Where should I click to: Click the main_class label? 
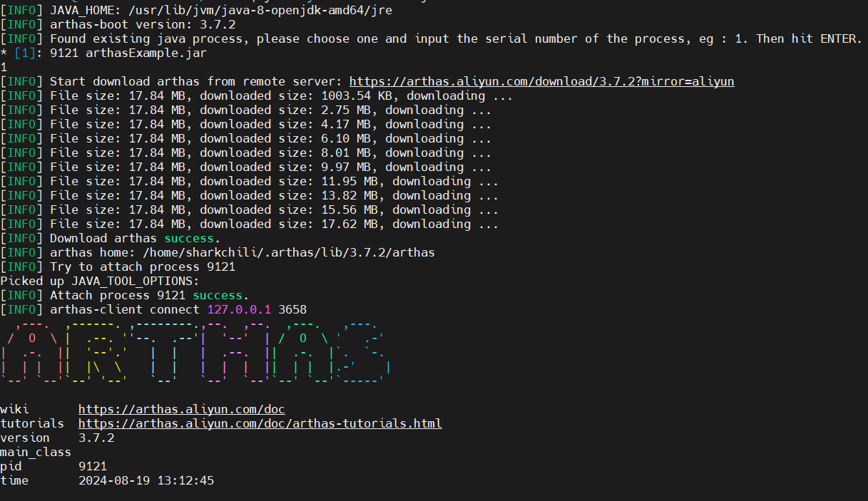click(35, 452)
